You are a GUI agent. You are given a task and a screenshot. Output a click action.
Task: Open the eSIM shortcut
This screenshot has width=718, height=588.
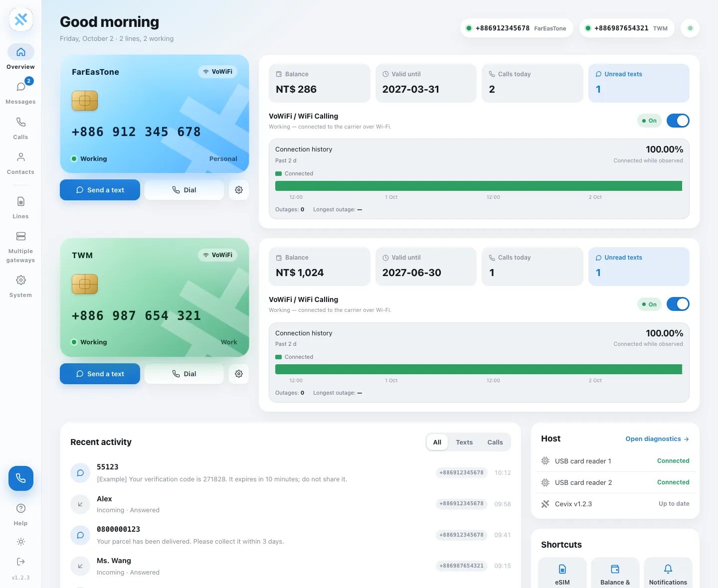pos(562,573)
